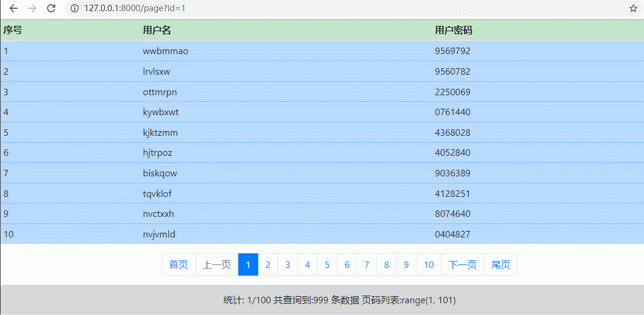Bookmark this page with star icon
This screenshot has width=644, height=315.
coord(633,8)
